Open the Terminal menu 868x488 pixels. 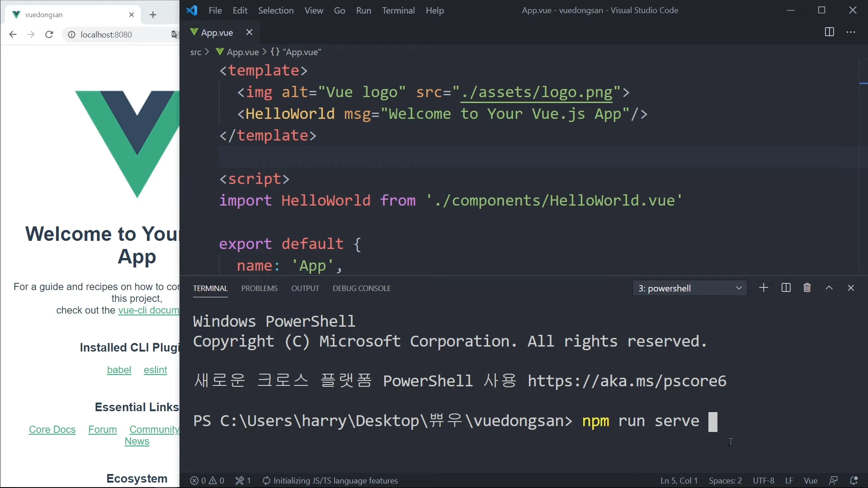point(398,10)
